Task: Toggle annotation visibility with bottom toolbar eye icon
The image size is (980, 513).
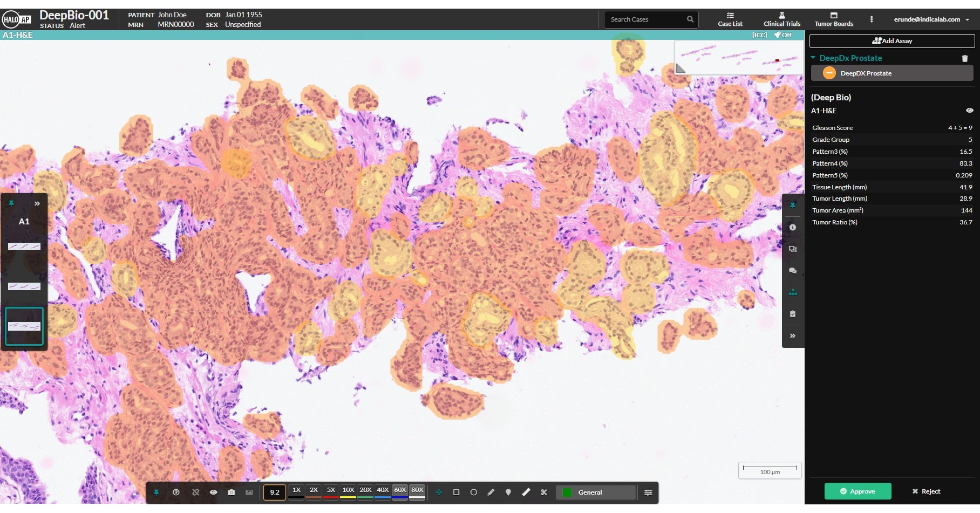Action: (213, 492)
